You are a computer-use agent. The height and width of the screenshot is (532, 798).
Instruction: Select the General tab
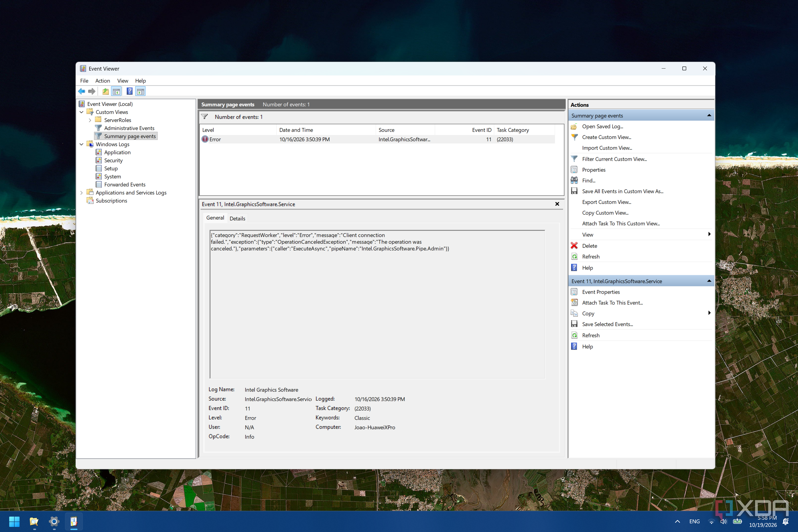point(215,218)
